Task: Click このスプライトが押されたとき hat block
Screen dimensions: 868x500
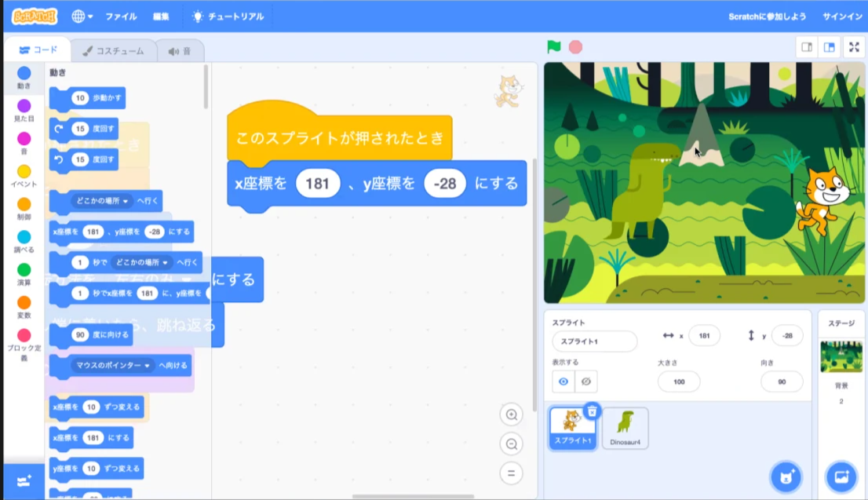Action: [339, 137]
